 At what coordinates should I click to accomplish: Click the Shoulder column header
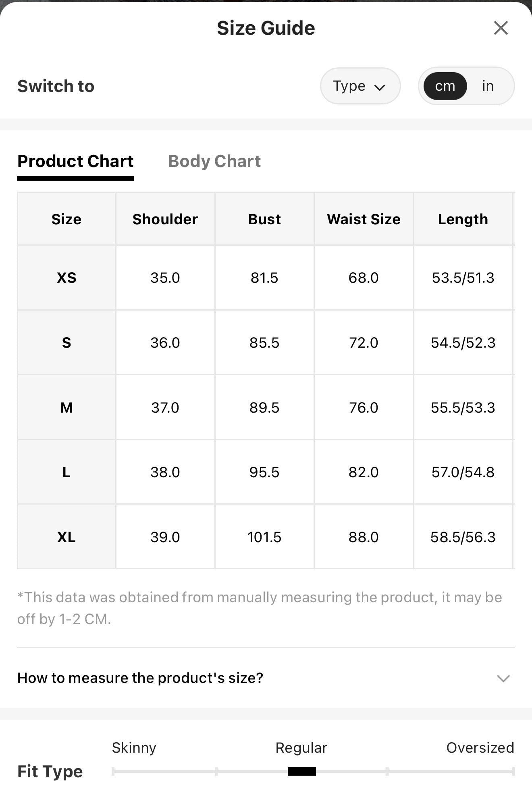tap(165, 219)
